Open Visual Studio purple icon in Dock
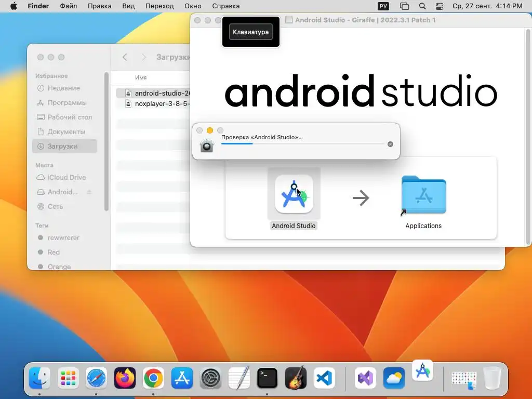 click(x=365, y=378)
